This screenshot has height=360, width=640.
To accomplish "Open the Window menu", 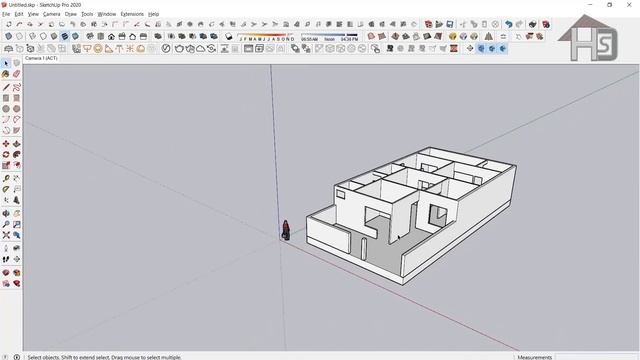I will pos(107,14).
